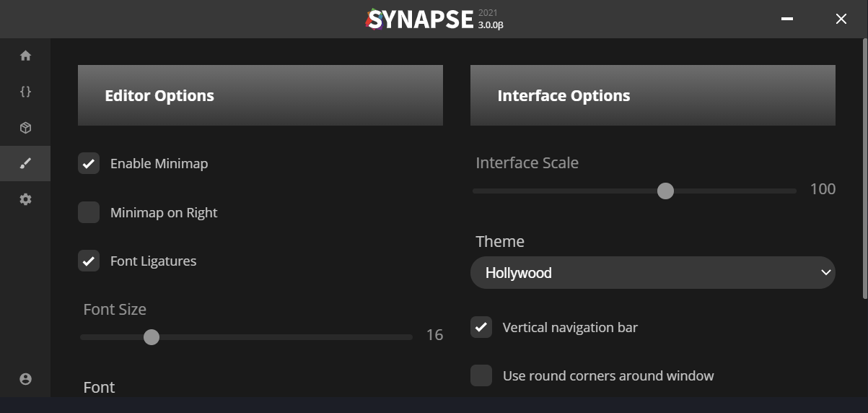Select the paintbrush appearance icon

coord(25,164)
